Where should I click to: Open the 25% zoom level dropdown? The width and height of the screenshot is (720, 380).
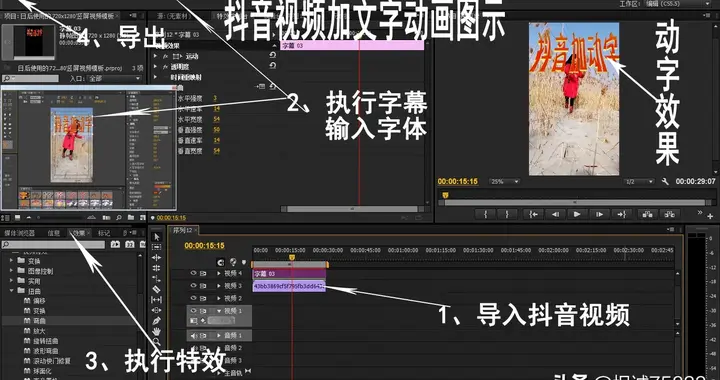pyautogui.click(x=504, y=182)
